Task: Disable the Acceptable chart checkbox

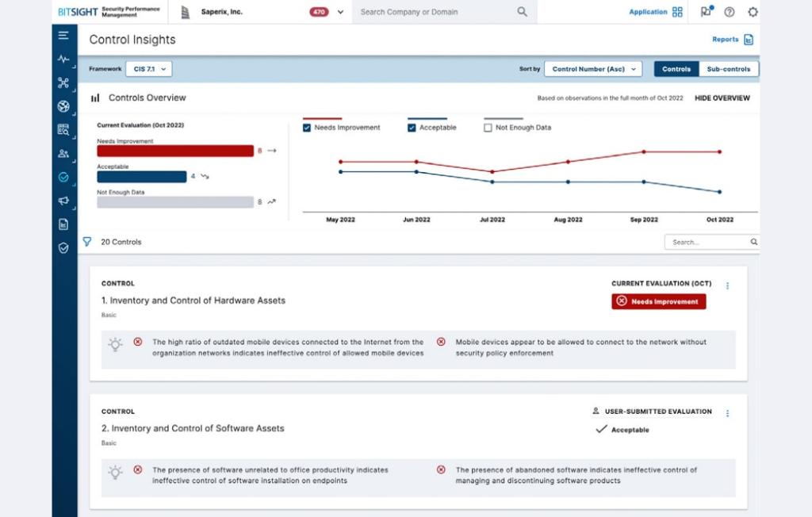Action: (x=410, y=126)
